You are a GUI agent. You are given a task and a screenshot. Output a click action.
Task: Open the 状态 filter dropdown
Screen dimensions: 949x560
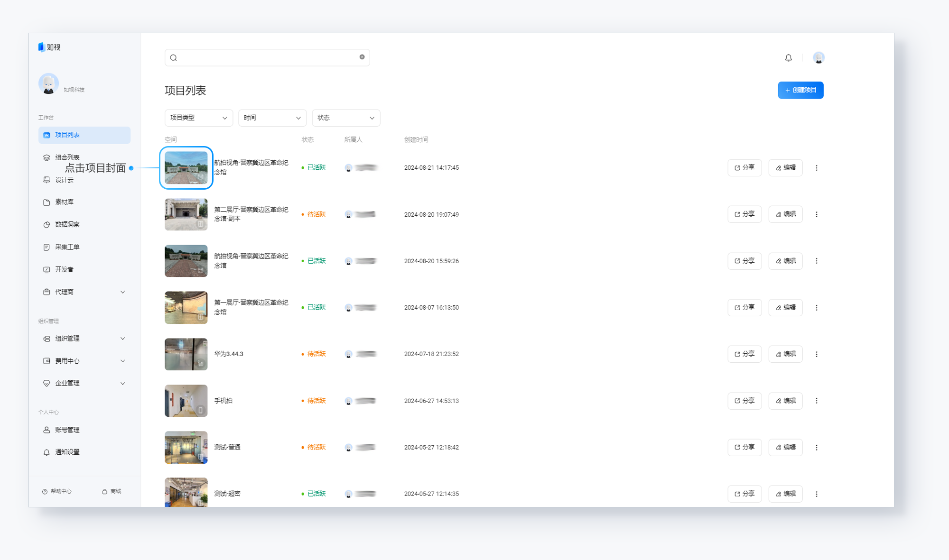[346, 118]
